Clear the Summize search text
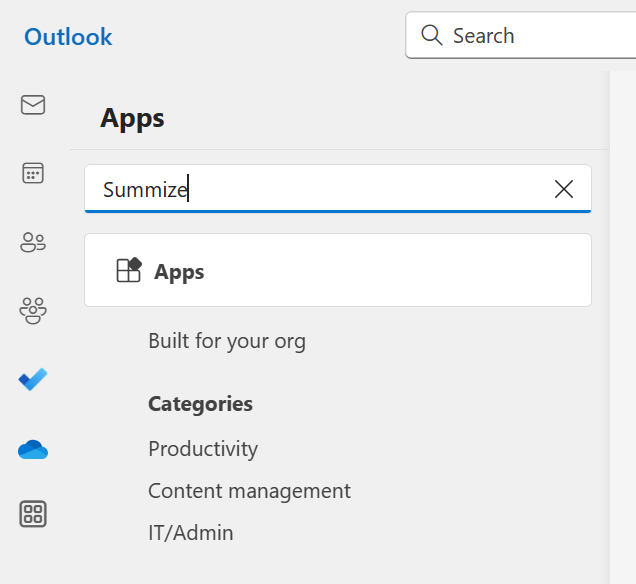636x584 pixels. pos(564,189)
